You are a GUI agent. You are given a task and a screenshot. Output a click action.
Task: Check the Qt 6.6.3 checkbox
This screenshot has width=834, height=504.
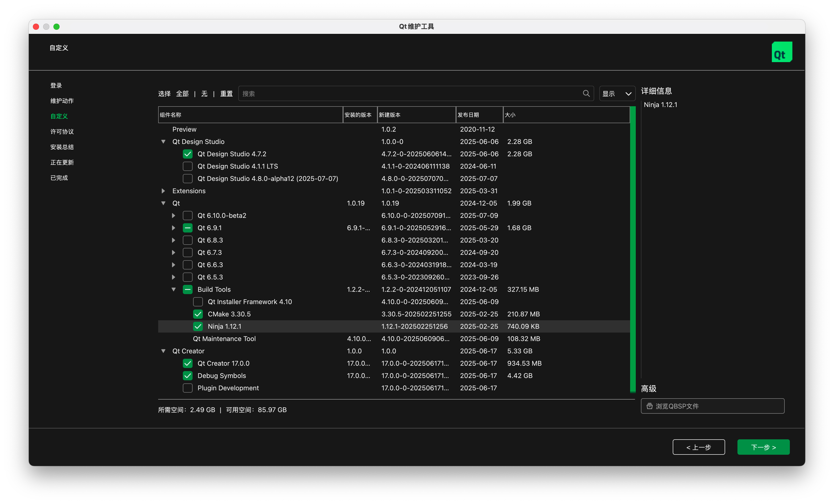[x=187, y=265]
